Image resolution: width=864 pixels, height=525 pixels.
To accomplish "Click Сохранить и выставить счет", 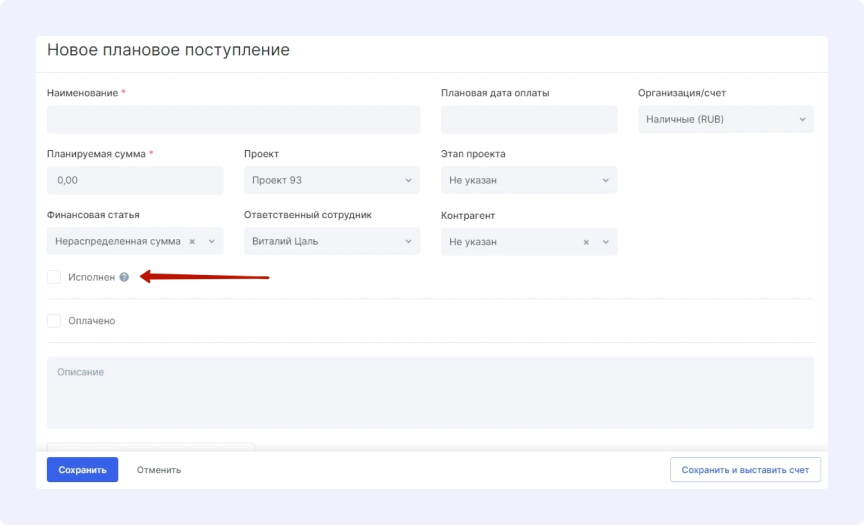I will pos(745,469).
